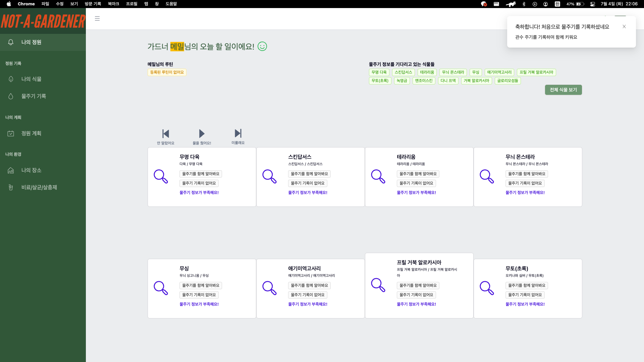Click magnifier icon on 테라리움 card
The image size is (644, 362).
click(x=378, y=176)
